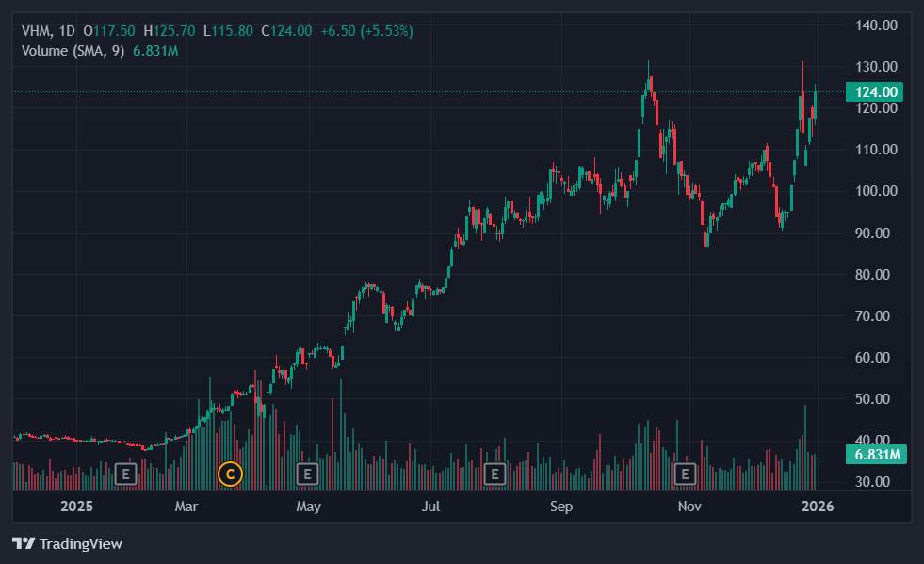Image resolution: width=924 pixels, height=564 pixels.
Task: Click the +6.50 (+5.53%) change value
Action: pyautogui.click(x=366, y=31)
